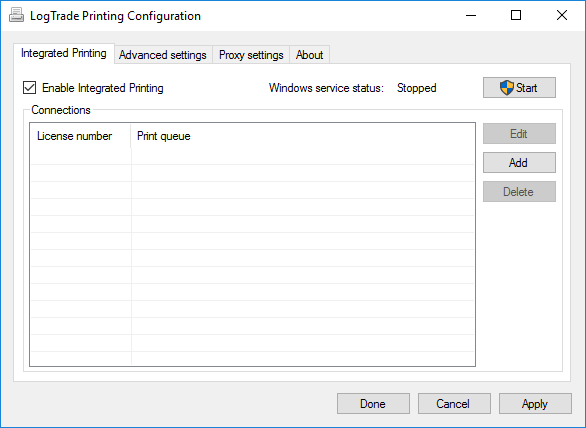Screen dimensions: 586x428
Task: Start the Windows service
Action: 519,88
